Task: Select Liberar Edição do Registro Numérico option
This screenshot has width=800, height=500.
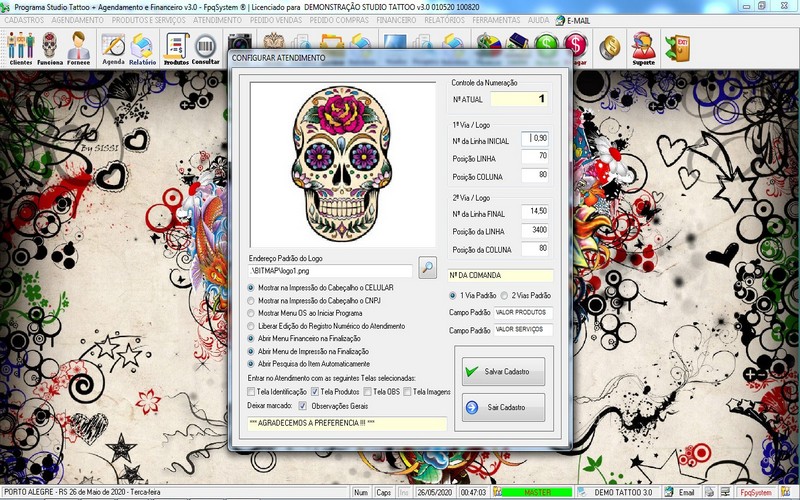Action: point(251,326)
